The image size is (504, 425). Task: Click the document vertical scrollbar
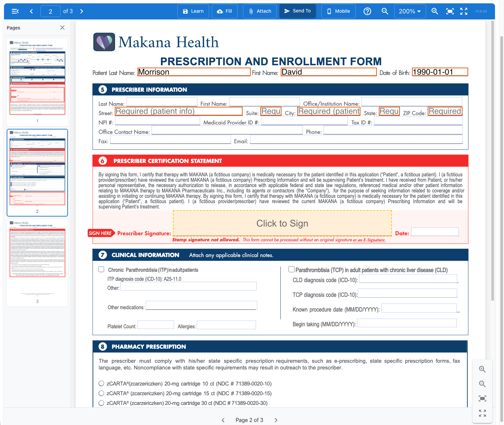click(493, 161)
